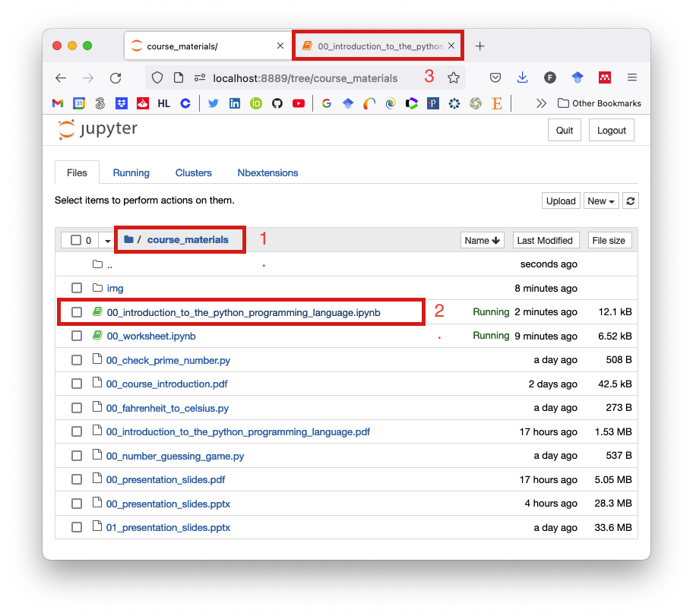Check the select-all items checkbox

(x=76, y=240)
